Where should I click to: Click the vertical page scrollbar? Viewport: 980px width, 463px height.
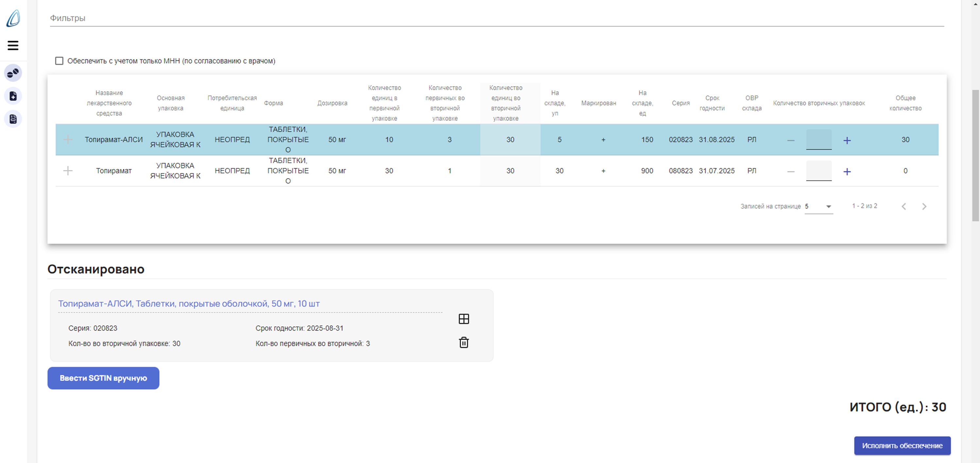(976, 155)
